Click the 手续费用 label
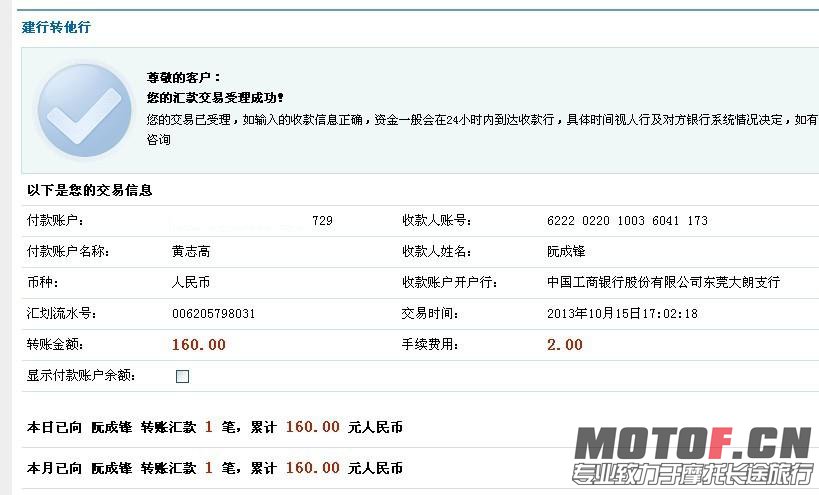Image resolution: width=819 pixels, height=495 pixels. tap(430, 345)
